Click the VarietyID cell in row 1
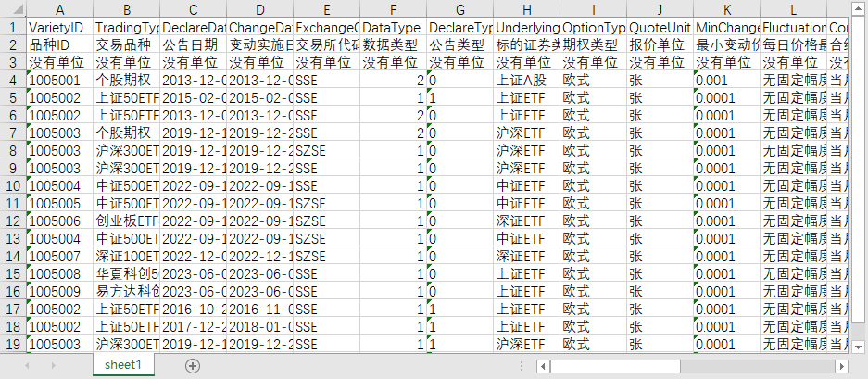The image size is (868, 379). tap(60, 27)
